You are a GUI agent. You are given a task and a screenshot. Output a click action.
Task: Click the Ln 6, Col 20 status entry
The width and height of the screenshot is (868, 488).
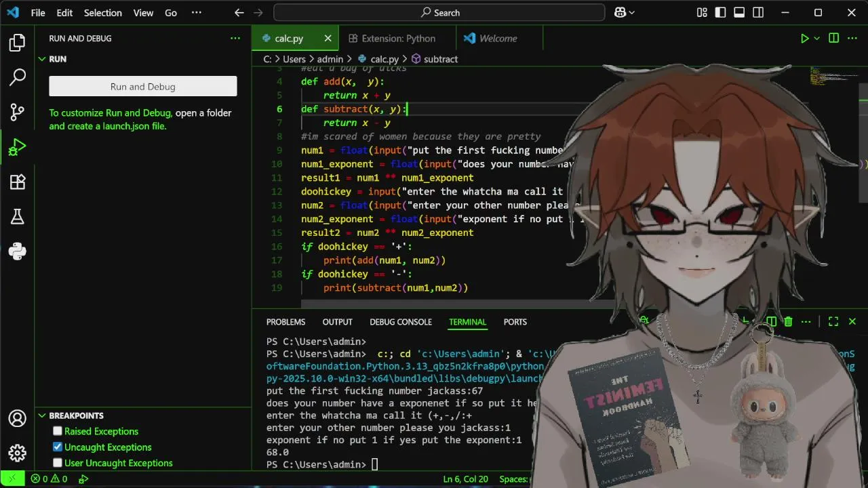pyautogui.click(x=465, y=479)
